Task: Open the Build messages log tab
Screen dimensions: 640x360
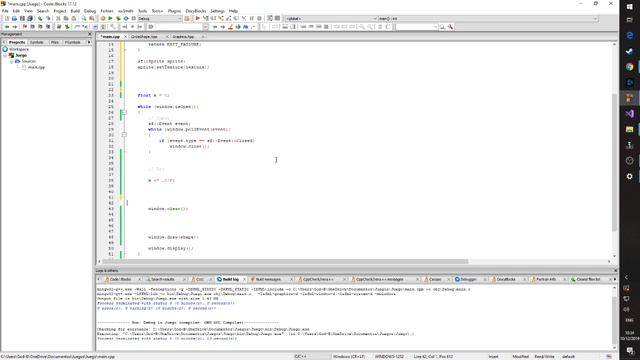Action: [x=268, y=279]
